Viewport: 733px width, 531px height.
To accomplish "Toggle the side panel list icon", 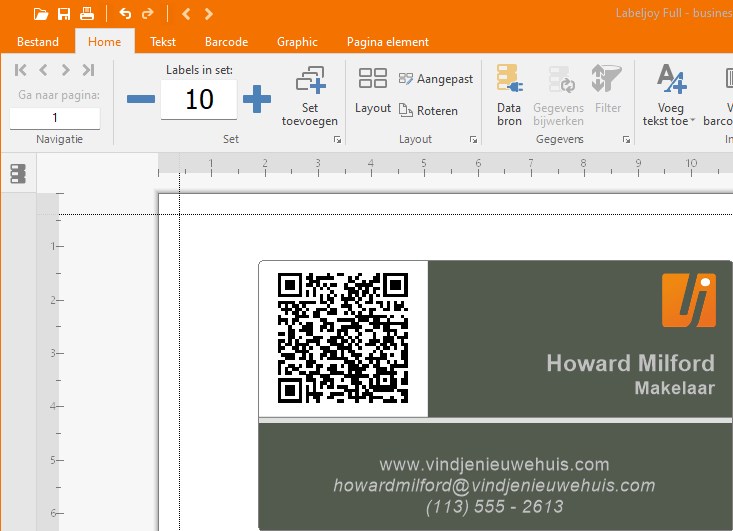I will (18, 174).
